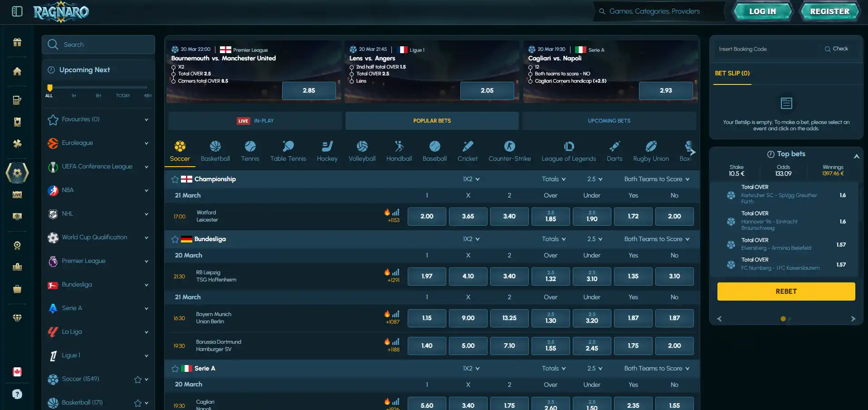Click the Canada flag language icon
The image size is (868, 410).
[x=17, y=372]
